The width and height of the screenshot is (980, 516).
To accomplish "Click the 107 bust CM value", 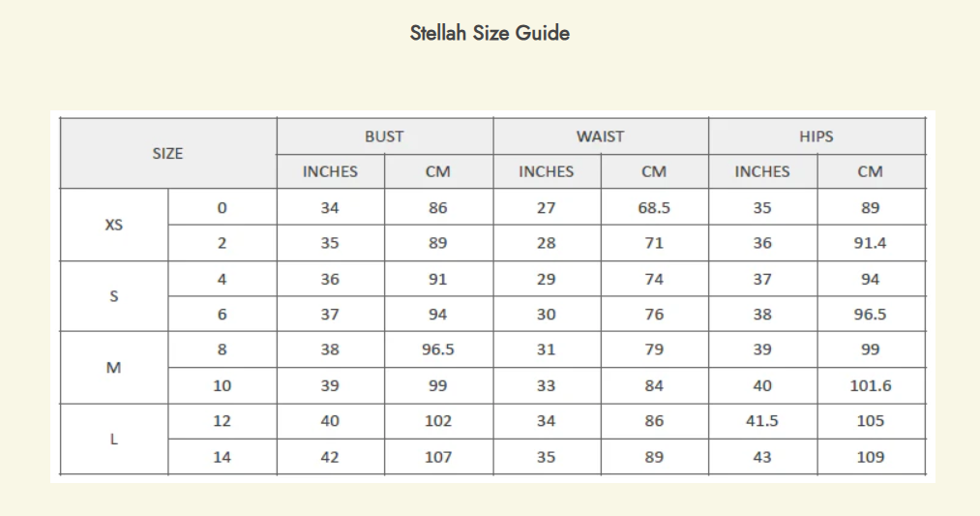I will 438,457.
